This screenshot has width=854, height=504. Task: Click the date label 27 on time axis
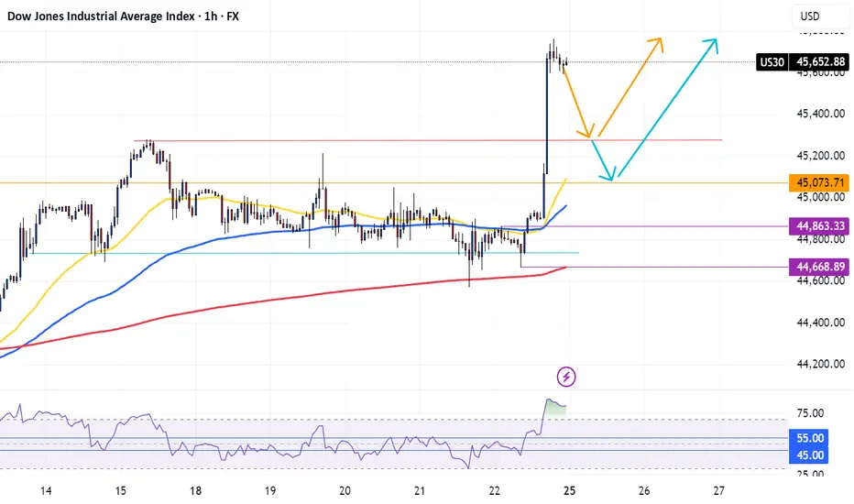(x=719, y=491)
